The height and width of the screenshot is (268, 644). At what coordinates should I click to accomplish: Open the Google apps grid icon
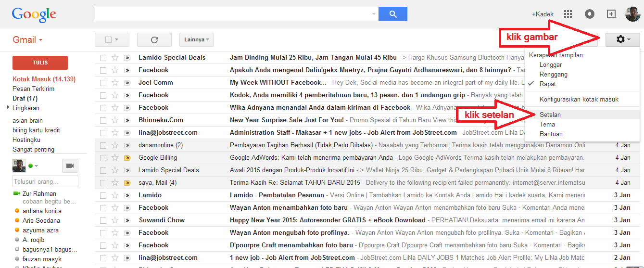[568, 14]
